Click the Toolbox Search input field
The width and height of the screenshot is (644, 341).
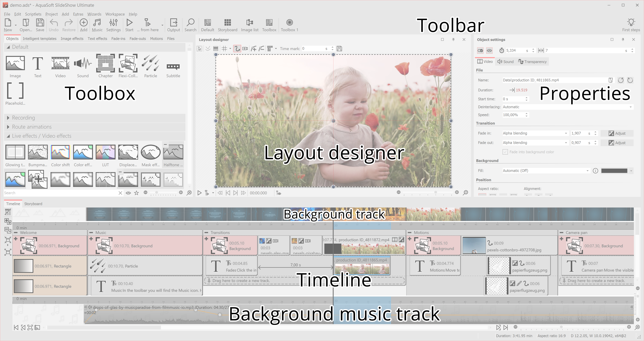tap(60, 193)
